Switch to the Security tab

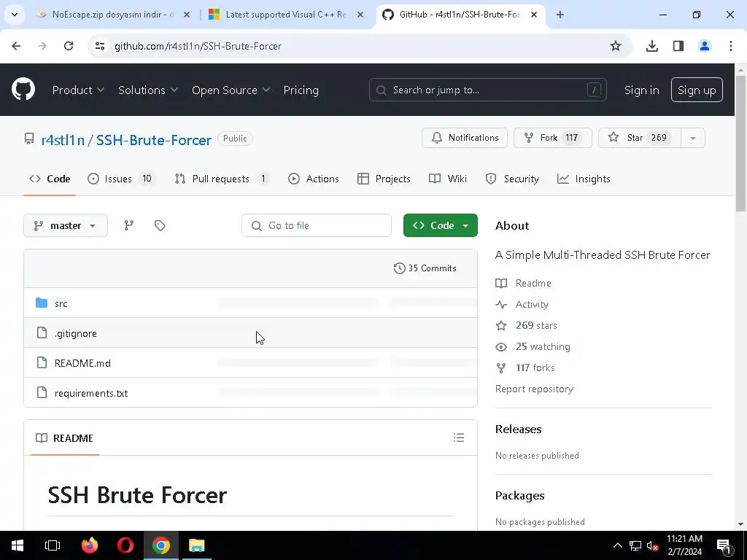click(512, 179)
